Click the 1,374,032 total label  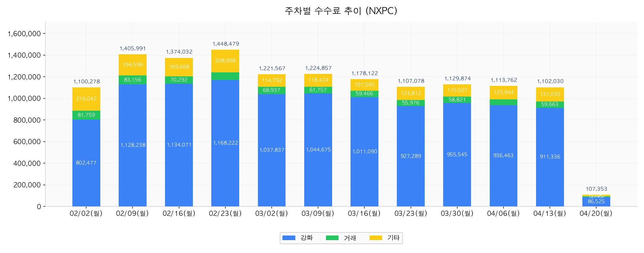click(x=179, y=52)
